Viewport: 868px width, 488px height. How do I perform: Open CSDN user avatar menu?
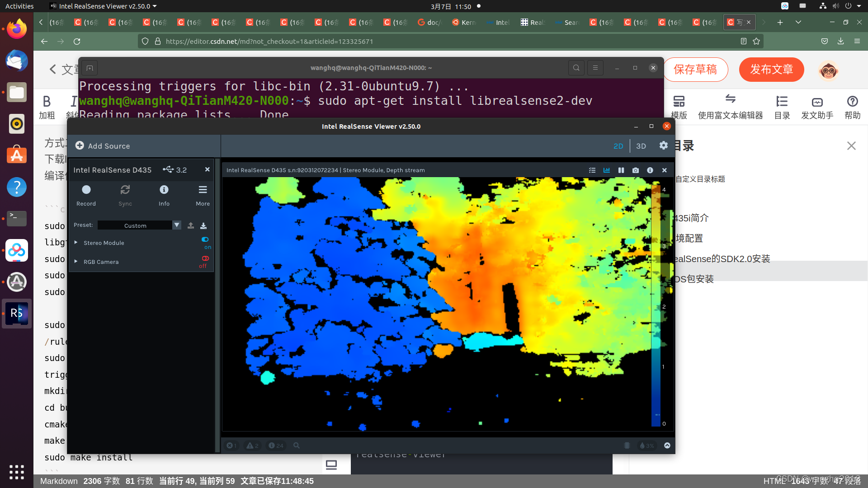click(829, 70)
